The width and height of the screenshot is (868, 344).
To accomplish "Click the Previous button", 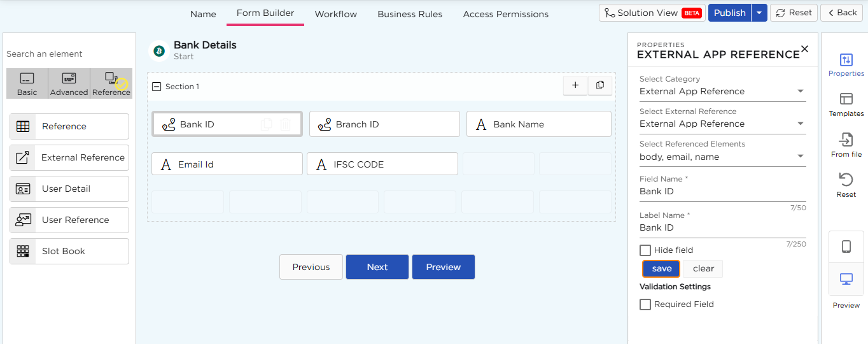I will pos(311,267).
